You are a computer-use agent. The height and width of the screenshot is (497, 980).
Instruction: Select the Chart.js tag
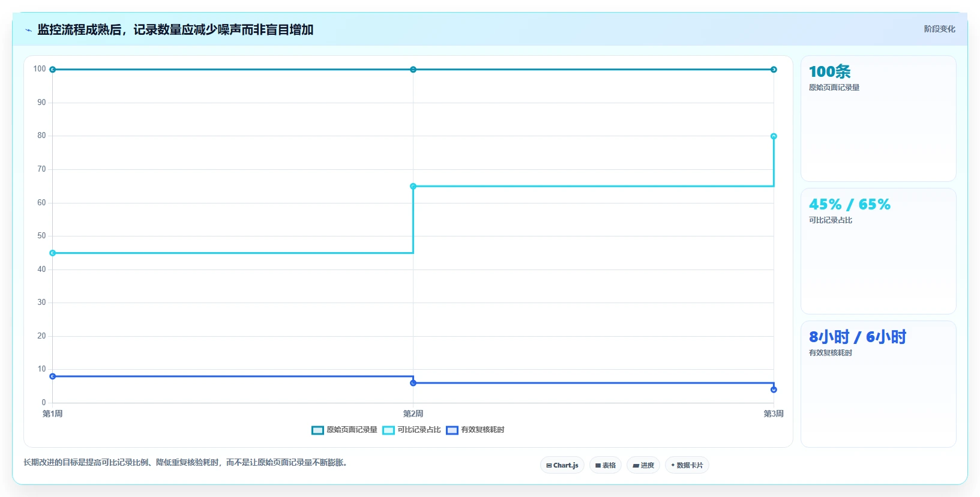coord(562,465)
